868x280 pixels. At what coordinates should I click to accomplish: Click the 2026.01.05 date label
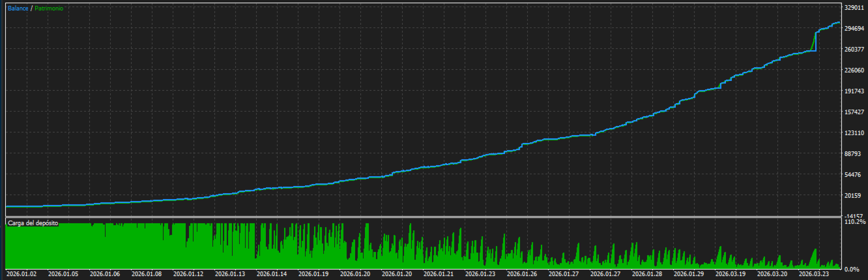[x=63, y=275]
